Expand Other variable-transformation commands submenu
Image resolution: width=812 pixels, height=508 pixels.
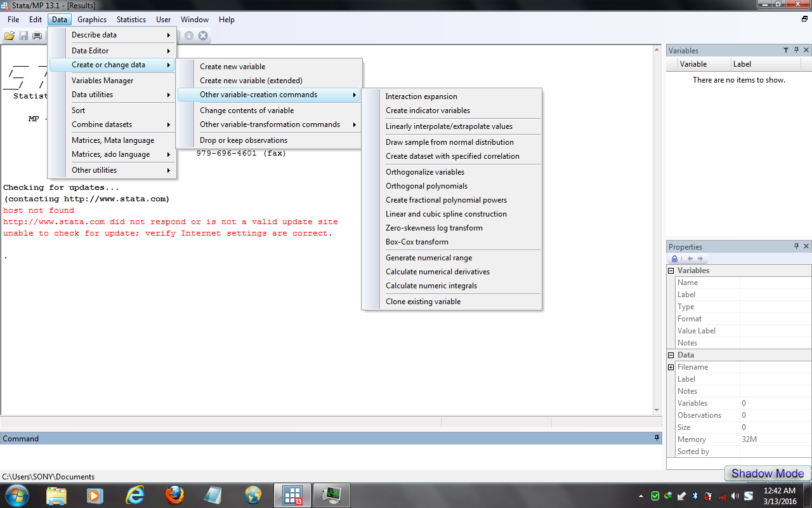(x=269, y=124)
